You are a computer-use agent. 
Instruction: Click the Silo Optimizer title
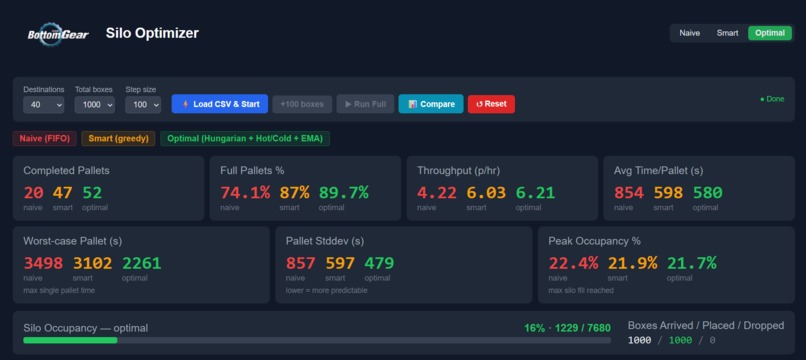tap(152, 33)
